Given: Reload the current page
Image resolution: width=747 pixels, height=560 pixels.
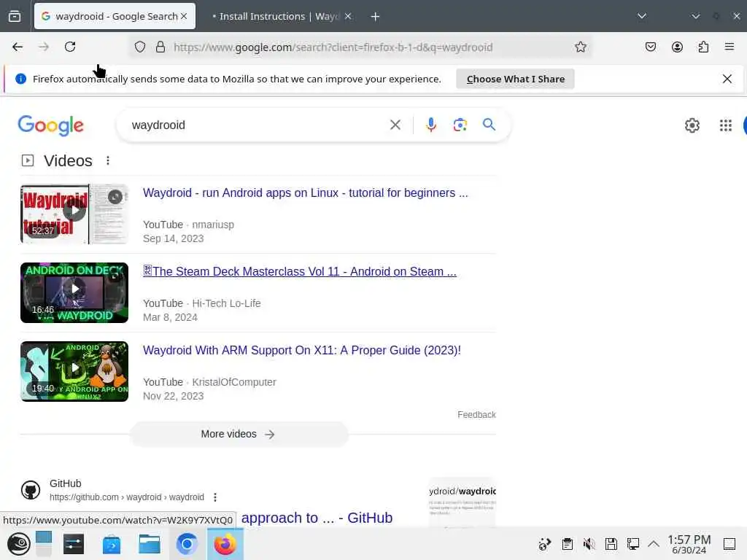Looking at the screenshot, I should [x=70, y=47].
